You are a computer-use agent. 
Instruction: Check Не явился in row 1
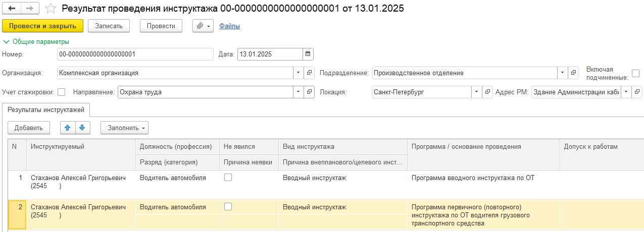(228, 178)
